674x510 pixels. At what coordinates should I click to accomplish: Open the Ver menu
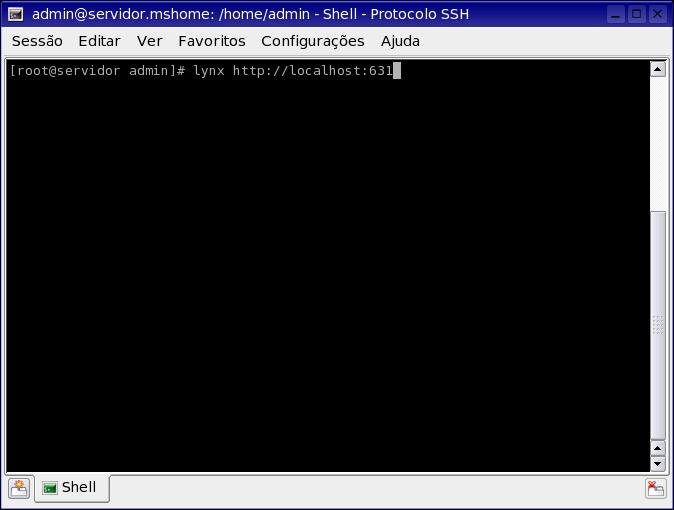(149, 41)
